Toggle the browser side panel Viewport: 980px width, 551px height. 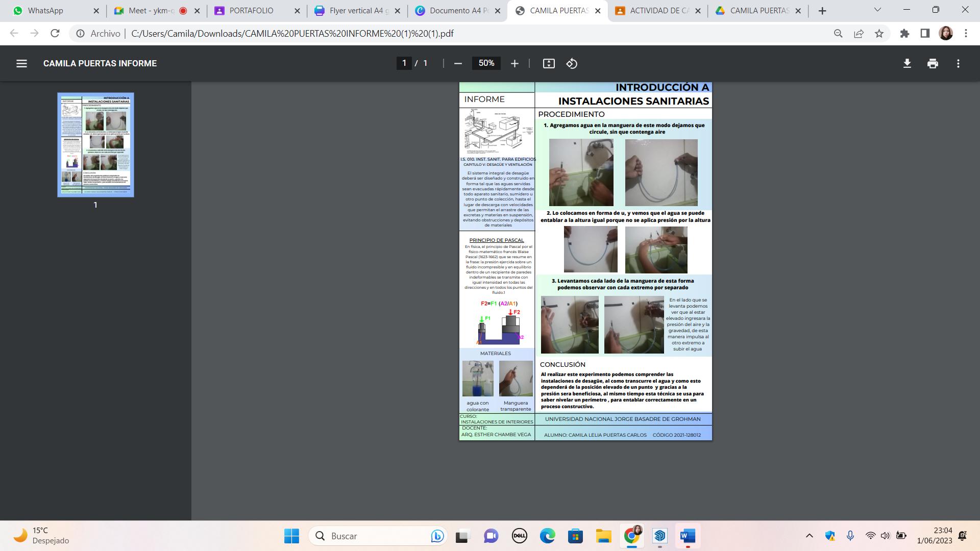coord(925,34)
